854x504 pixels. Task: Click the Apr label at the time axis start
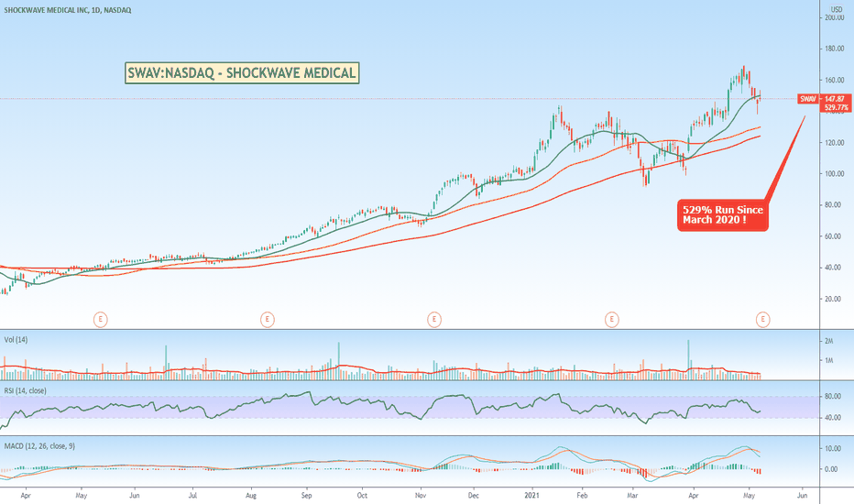26,496
